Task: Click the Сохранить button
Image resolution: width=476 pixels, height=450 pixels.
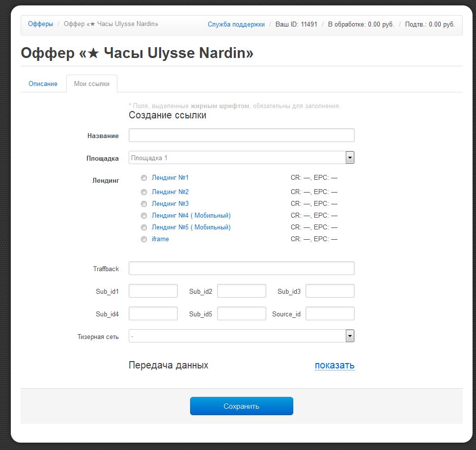Action: 241,406
